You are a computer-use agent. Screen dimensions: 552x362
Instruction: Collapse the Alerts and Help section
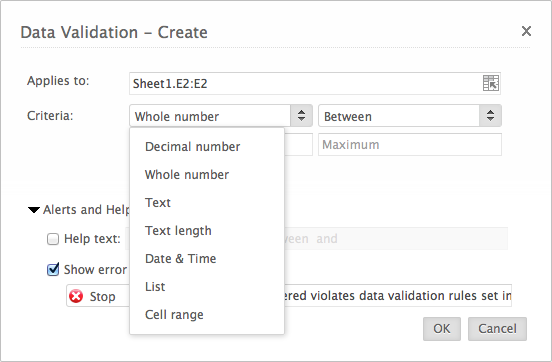pyautogui.click(x=34, y=210)
